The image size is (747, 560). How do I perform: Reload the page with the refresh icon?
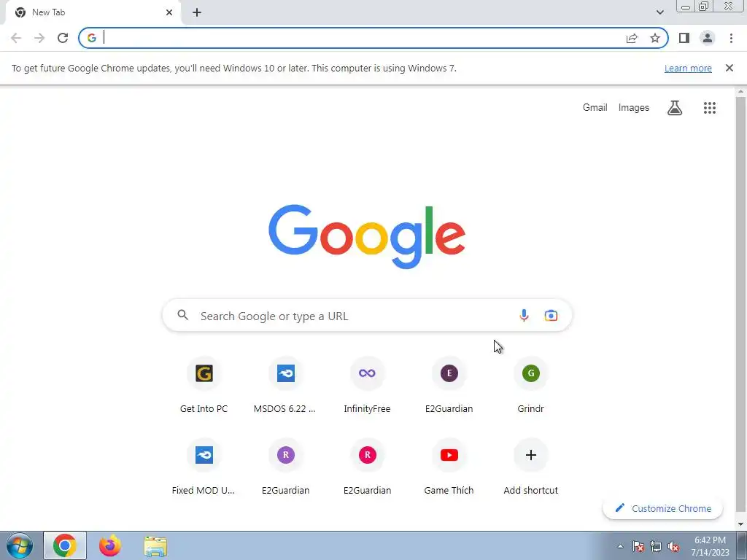(63, 38)
